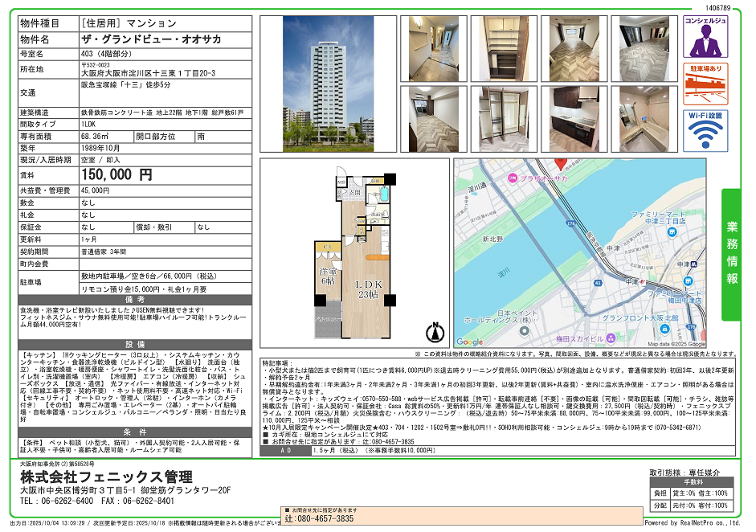Open the building exterior tower photo
Viewport: 756px width, 532px height.
[x=316, y=83]
